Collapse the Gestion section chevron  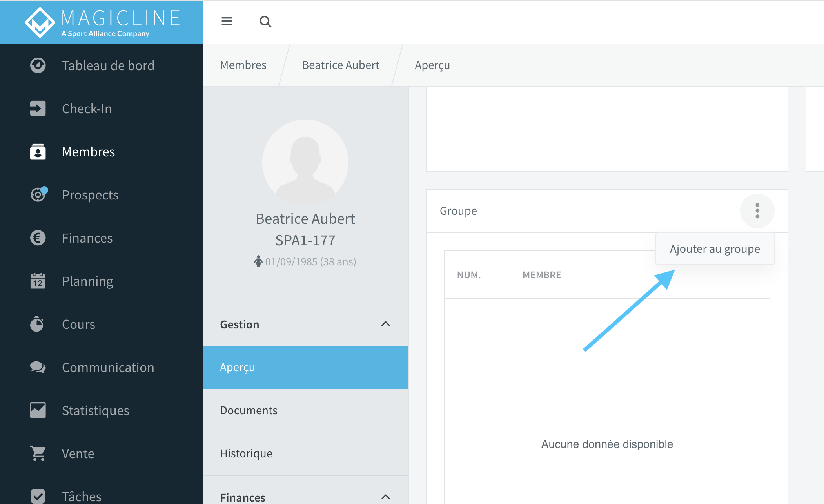pyautogui.click(x=386, y=324)
